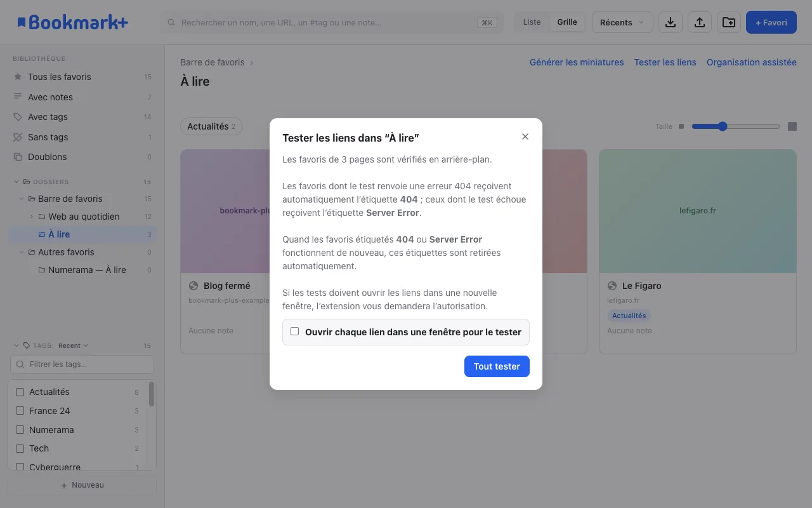Click the Taille thumbnail size slider
The image size is (812, 508).
(736, 126)
